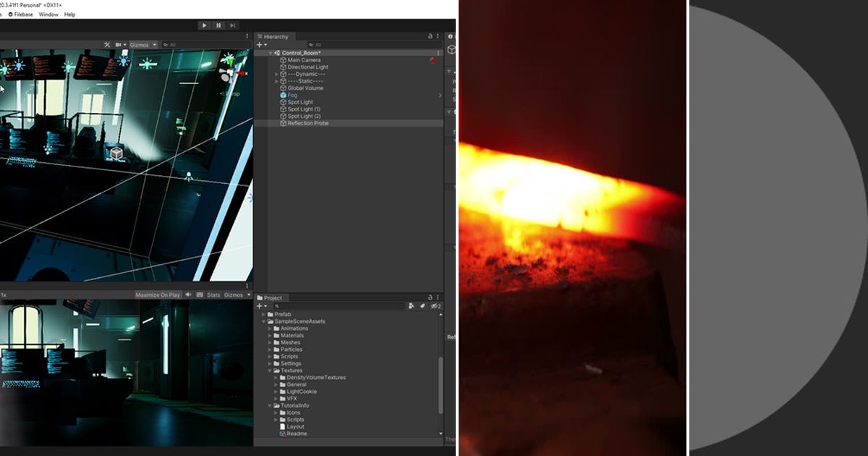Click the search-by-label icon in Project panel

[422, 305]
